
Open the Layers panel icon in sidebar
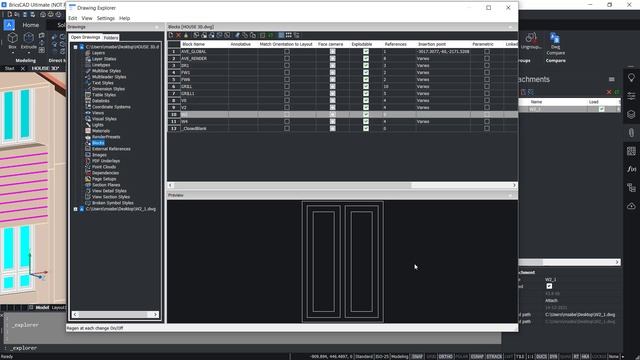[x=631, y=114]
